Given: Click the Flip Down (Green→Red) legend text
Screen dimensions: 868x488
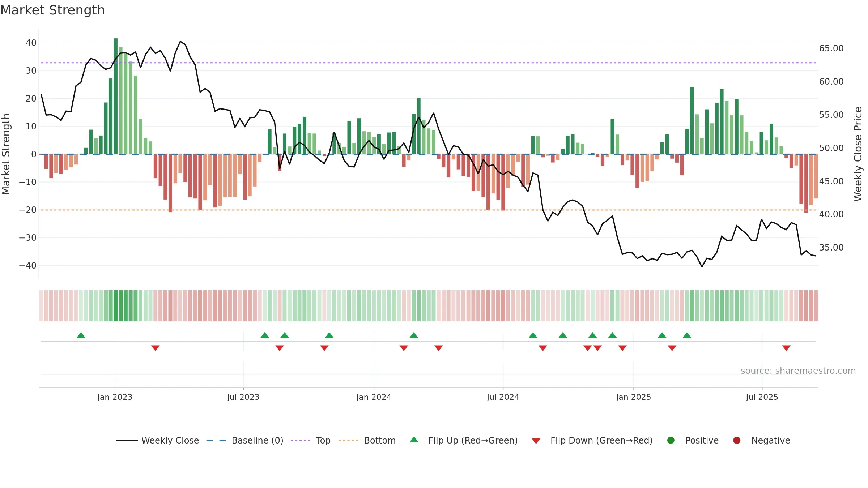Looking at the screenshot, I should (601, 440).
